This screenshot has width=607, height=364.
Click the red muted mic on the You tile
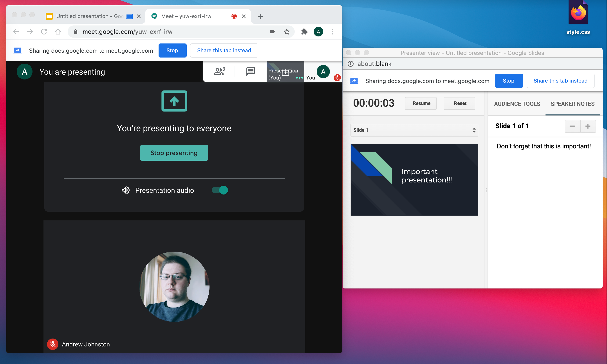(337, 77)
